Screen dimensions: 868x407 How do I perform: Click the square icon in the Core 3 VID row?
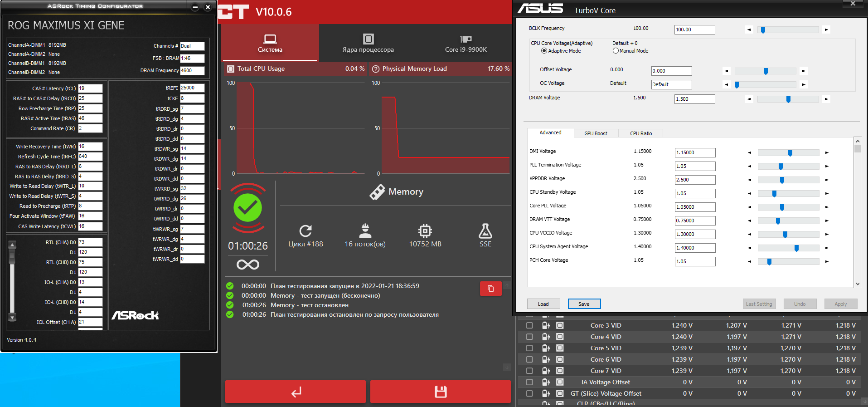coord(560,325)
